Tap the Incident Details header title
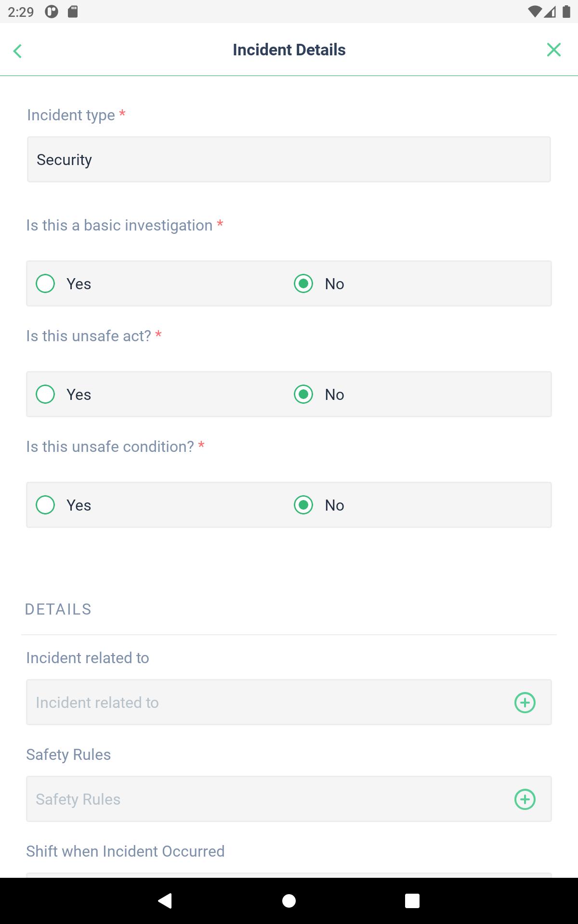The height and width of the screenshot is (924, 578). [289, 50]
